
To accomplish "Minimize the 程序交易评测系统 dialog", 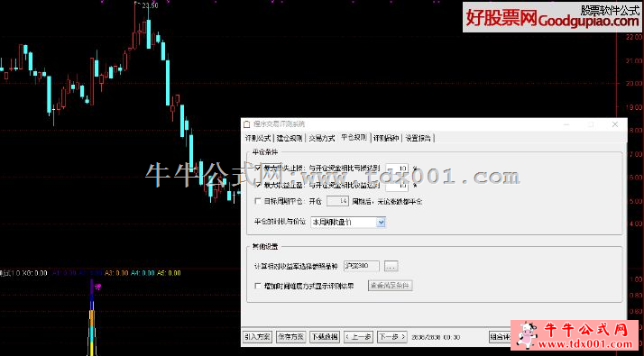I will coord(566,124).
